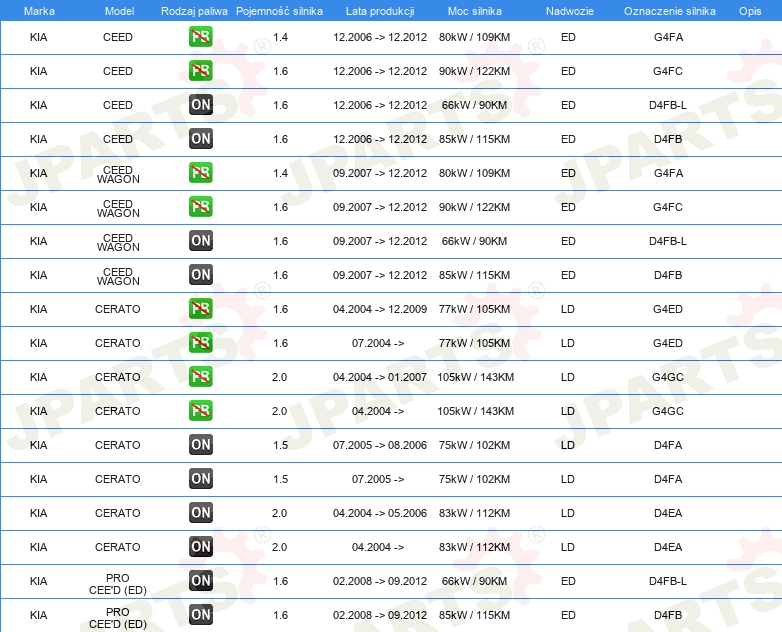The image size is (782, 632).
Task: Click the Moc silnika column header
Action: click(474, 11)
